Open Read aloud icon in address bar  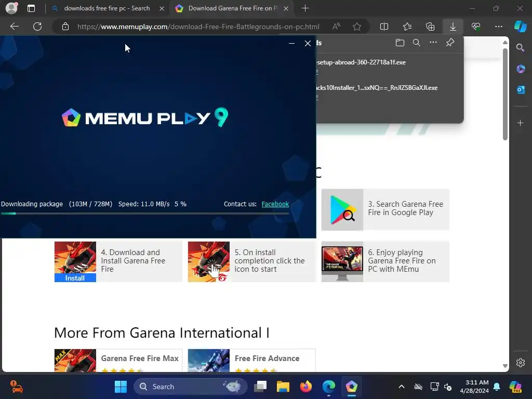tap(336, 26)
